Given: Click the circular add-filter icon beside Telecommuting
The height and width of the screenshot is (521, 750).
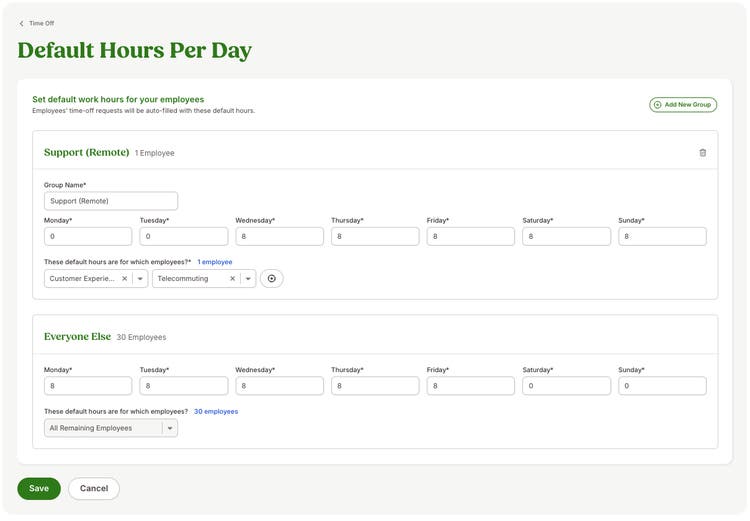Looking at the screenshot, I should 272,278.
